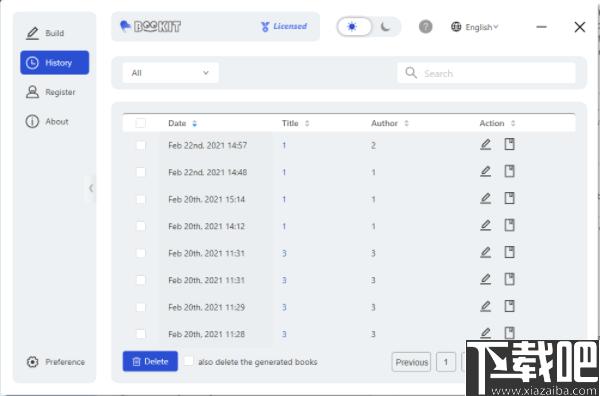Select light mode sun toggle

point(354,27)
